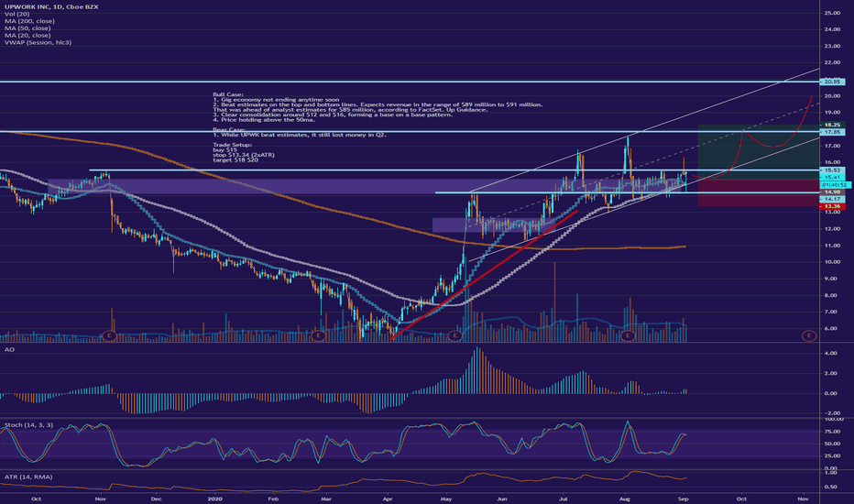Click the 01:40:52 countdown label
The width and height of the screenshot is (854, 504).
coord(835,185)
